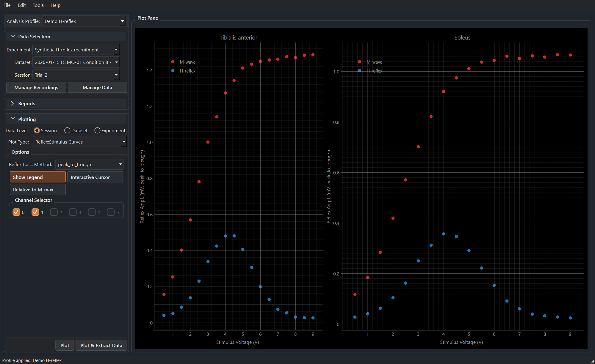Toggle the Interactive Cursor button
This screenshot has width=595, height=364.
(x=95, y=177)
